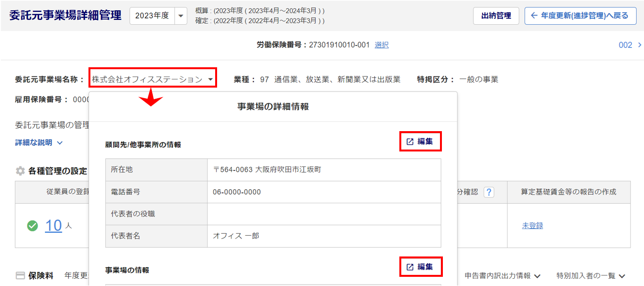Go to next number 002
644x286 pixels.
(x=630, y=45)
